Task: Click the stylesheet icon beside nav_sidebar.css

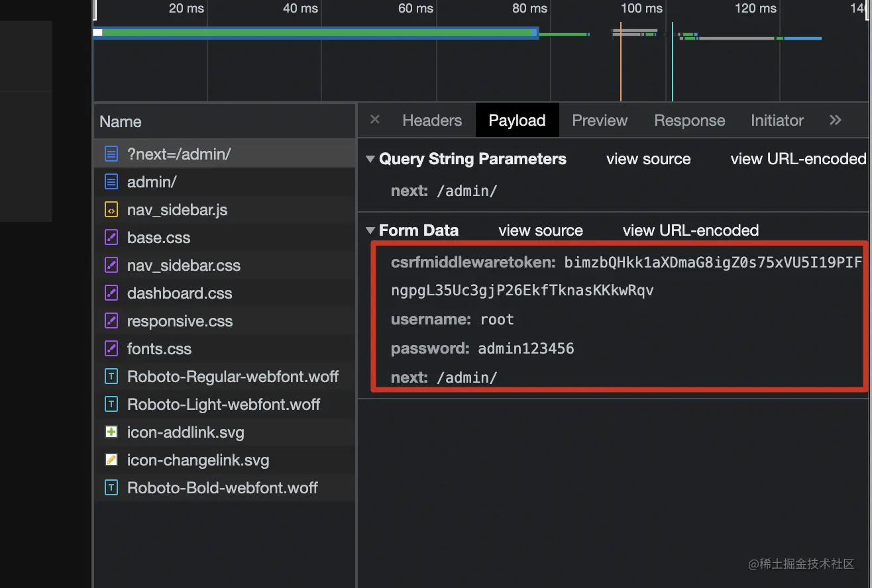Action: click(111, 266)
